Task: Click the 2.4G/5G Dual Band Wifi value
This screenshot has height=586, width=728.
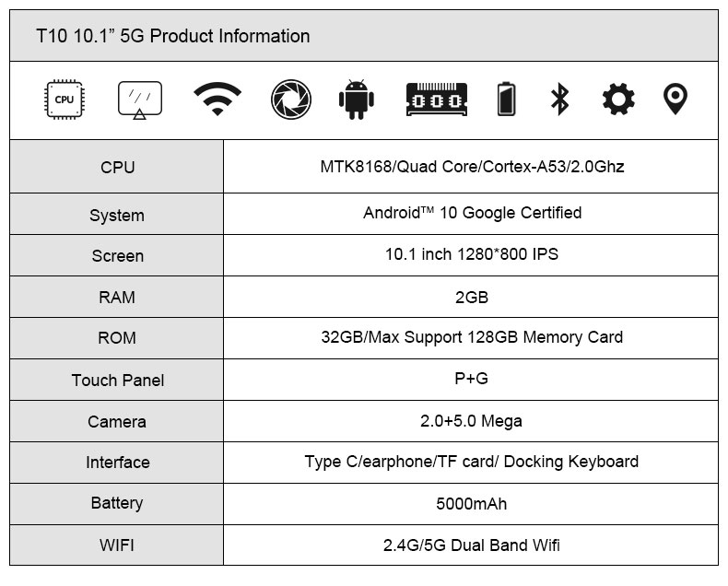Action: pos(472,545)
